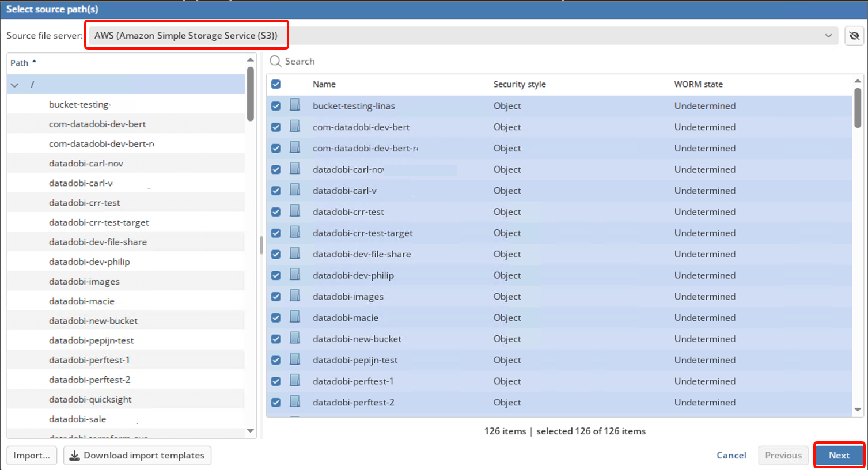Click the bucket icon for datadobi-macie

click(x=295, y=317)
